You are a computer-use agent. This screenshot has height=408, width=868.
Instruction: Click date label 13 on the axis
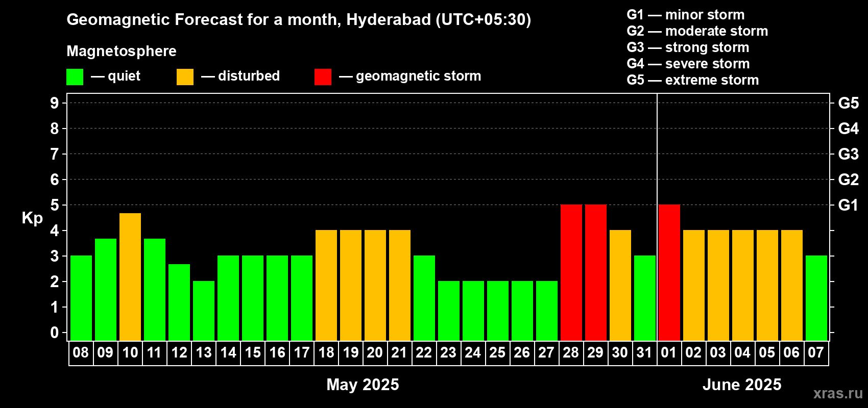tap(204, 353)
